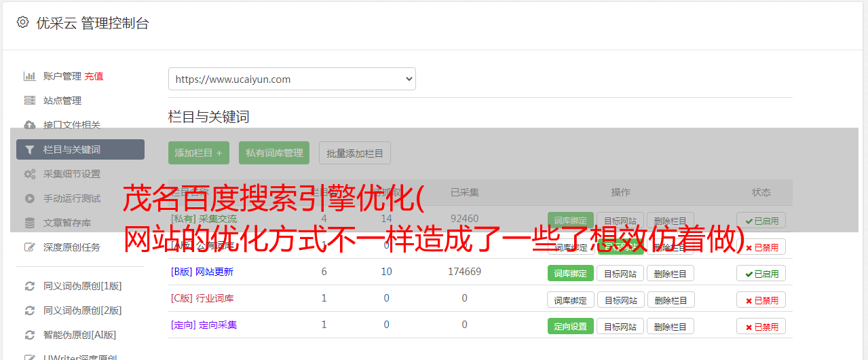Screen dimensions: 868x360
Task: Click the collected count 92460
Action: (x=464, y=219)
